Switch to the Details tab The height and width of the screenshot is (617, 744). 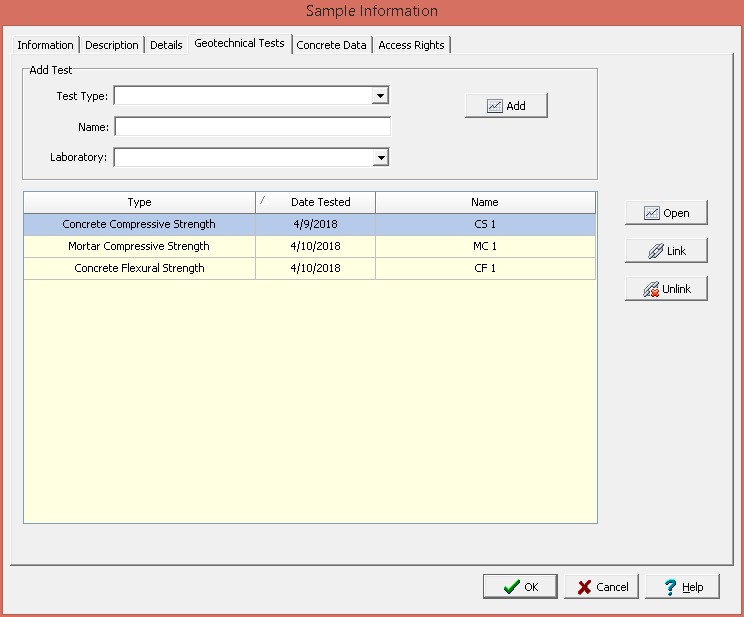click(166, 45)
